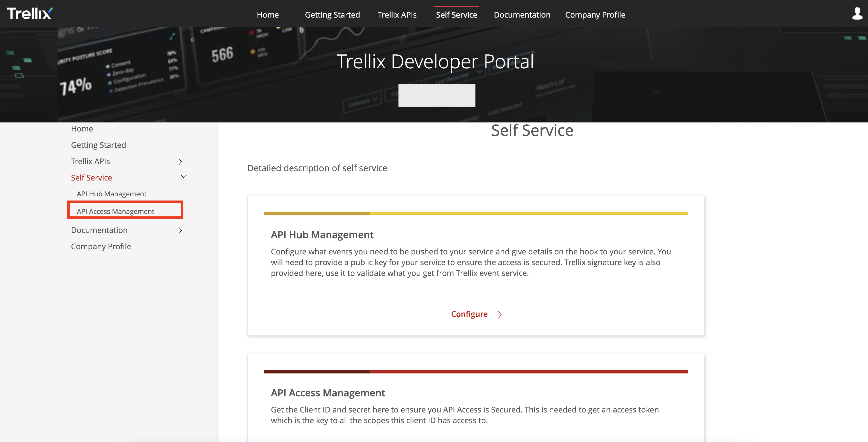Open Company Profile in left sidebar
Screen dimensions: 868x442
[101, 246]
